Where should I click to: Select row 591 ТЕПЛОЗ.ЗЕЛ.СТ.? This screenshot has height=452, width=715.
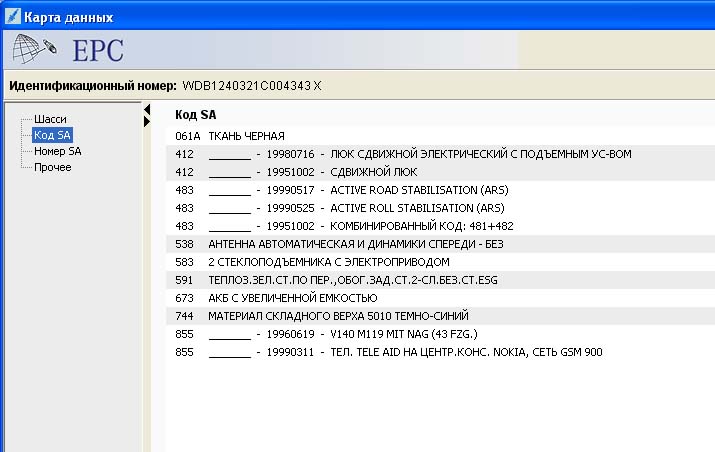pyautogui.click(x=440, y=280)
